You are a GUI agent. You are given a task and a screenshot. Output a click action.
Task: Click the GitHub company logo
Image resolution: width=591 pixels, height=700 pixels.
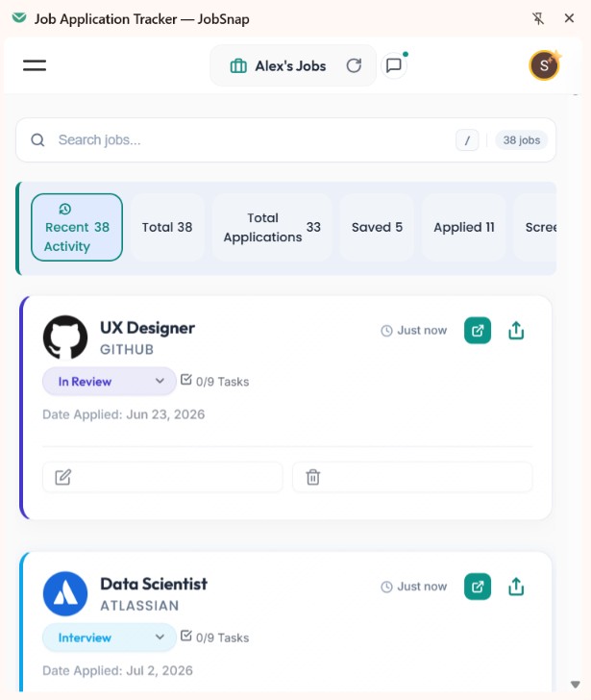65,337
